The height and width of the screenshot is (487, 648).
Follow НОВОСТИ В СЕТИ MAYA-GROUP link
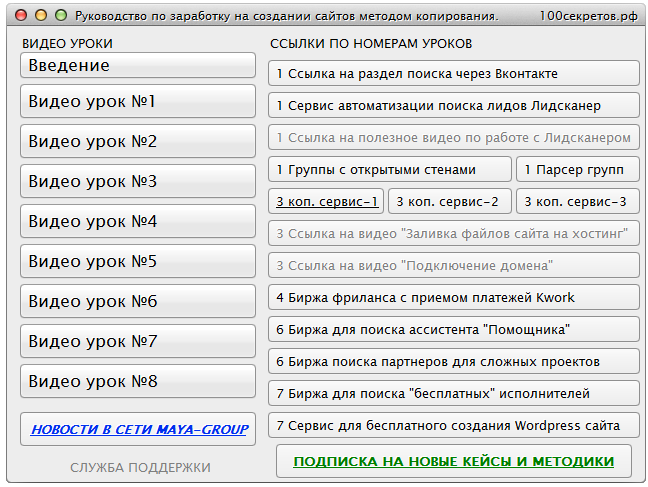[139, 430]
